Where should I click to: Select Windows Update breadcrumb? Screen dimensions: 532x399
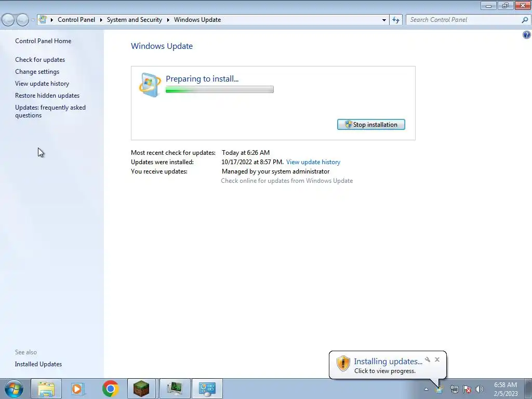197,20
